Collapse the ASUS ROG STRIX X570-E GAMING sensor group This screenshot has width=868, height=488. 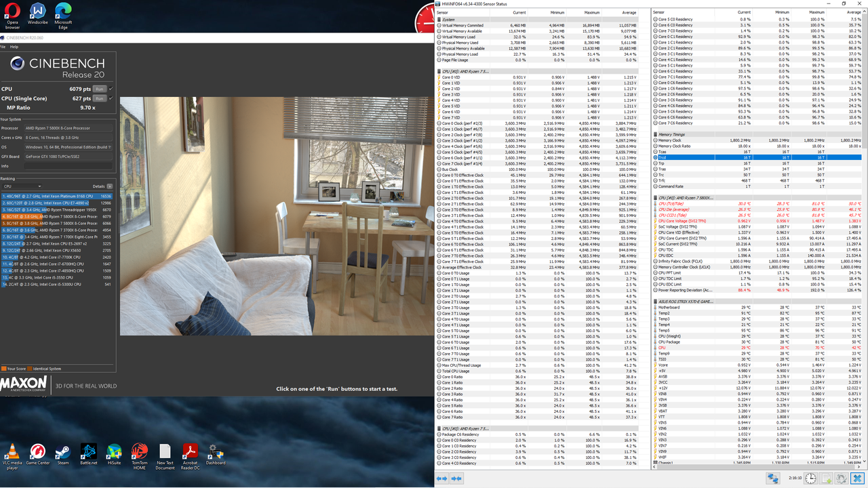coord(656,302)
